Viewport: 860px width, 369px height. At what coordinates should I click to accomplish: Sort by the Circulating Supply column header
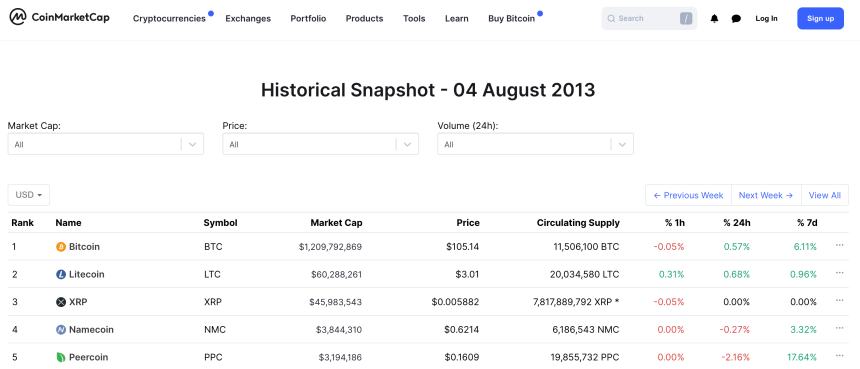pos(578,223)
